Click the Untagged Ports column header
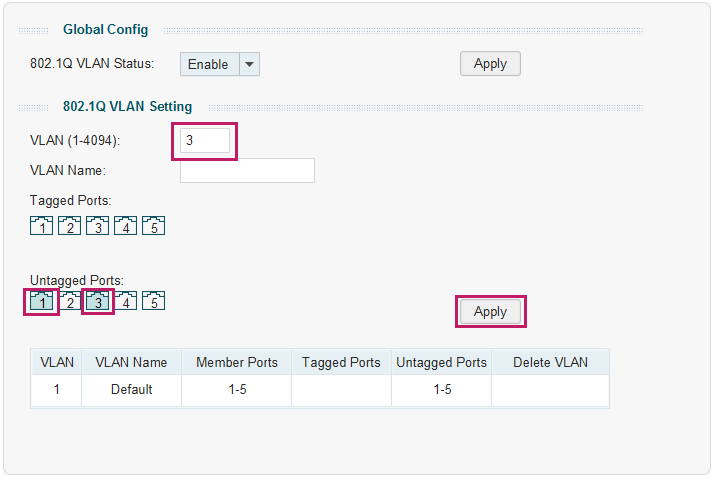 tap(441, 362)
